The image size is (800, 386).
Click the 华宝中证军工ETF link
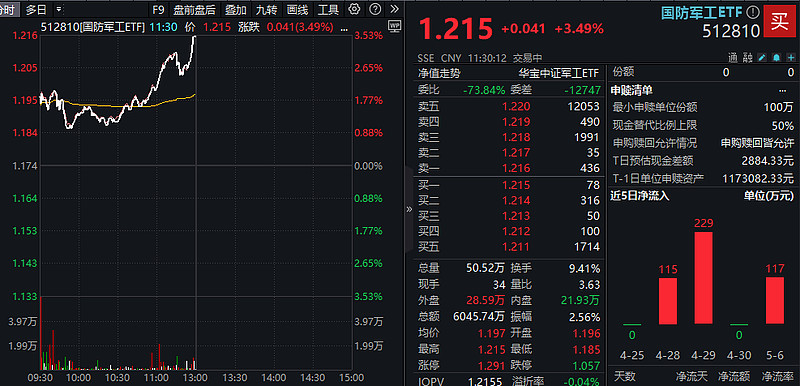tap(559, 73)
